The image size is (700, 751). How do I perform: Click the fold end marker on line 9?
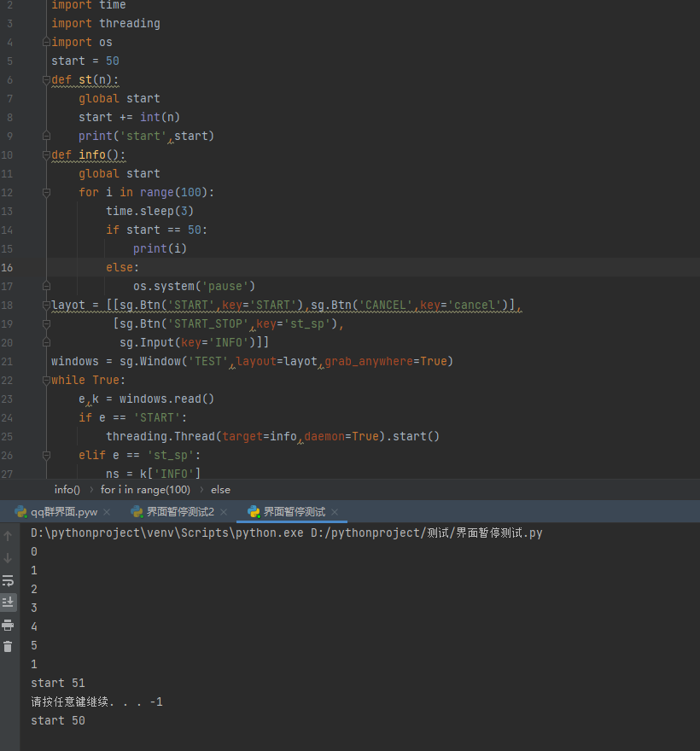click(x=46, y=136)
